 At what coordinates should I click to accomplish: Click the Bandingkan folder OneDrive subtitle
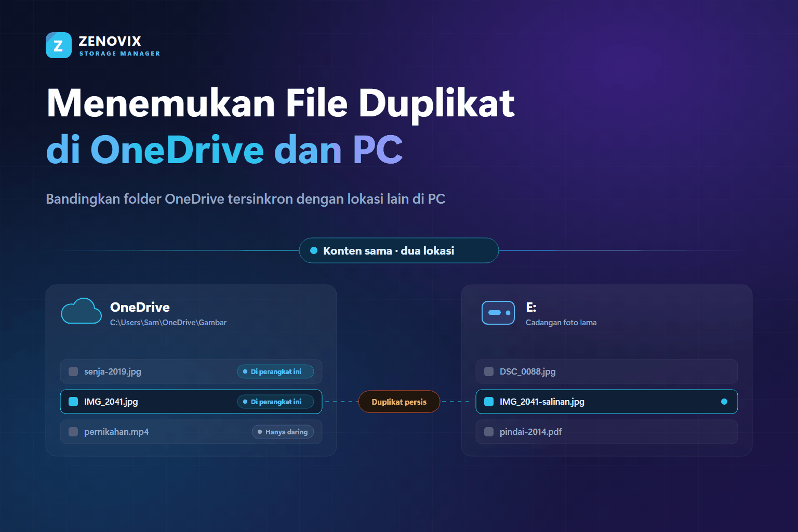(x=246, y=199)
